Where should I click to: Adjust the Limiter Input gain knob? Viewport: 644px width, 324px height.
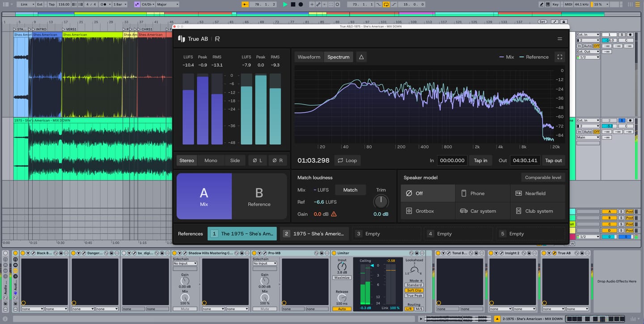point(342,267)
